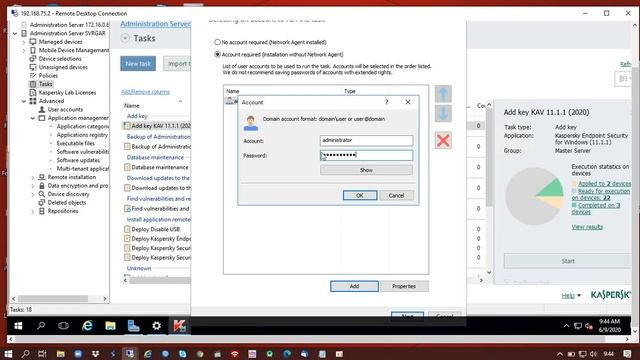The height and width of the screenshot is (360, 640).
Task: Click the Password text field
Action: click(x=366, y=155)
